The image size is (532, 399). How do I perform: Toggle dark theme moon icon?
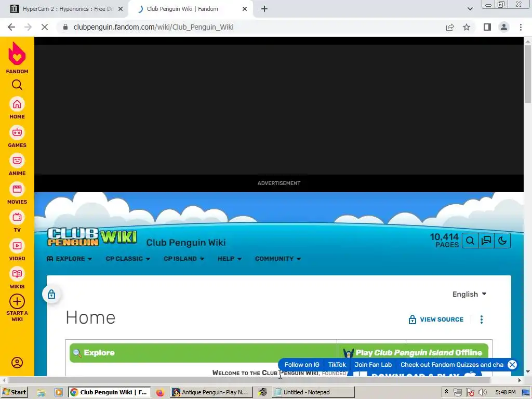coord(502,241)
